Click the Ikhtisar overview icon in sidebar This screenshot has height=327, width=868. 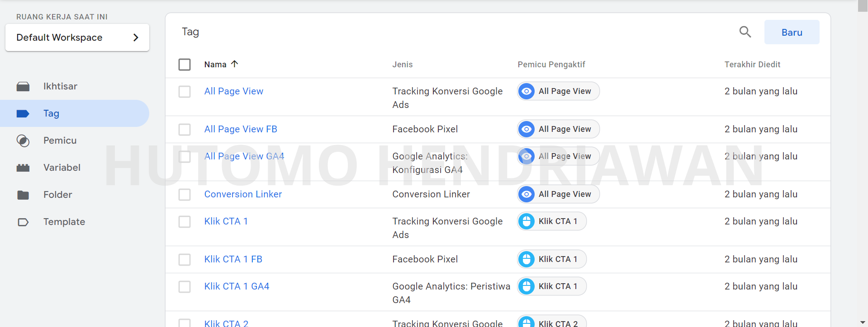tap(23, 86)
